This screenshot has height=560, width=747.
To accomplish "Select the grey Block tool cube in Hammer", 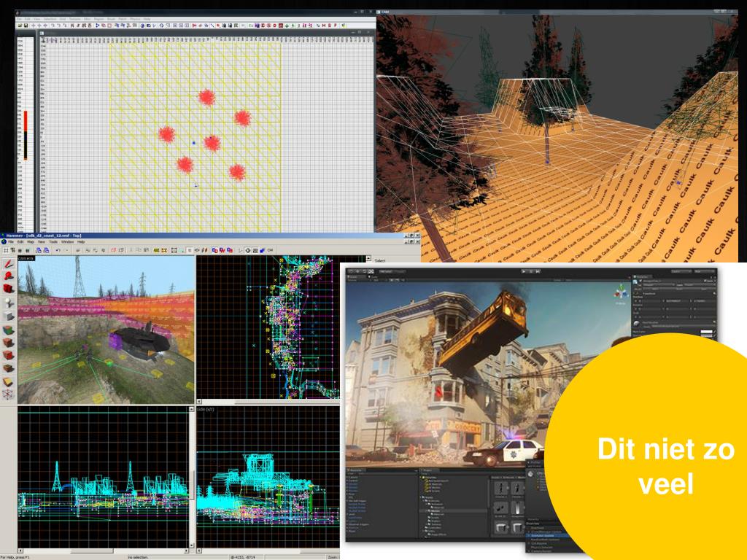I will [x=8, y=316].
